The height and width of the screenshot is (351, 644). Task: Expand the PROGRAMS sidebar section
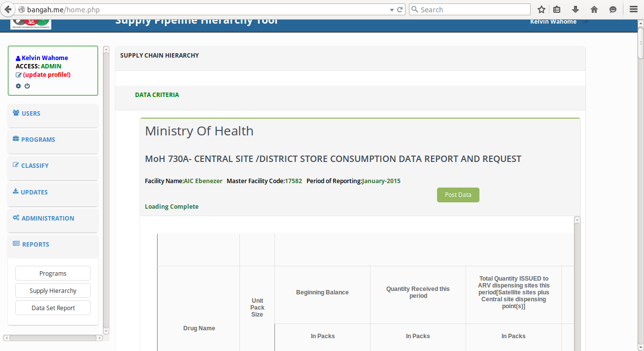pos(53,140)
